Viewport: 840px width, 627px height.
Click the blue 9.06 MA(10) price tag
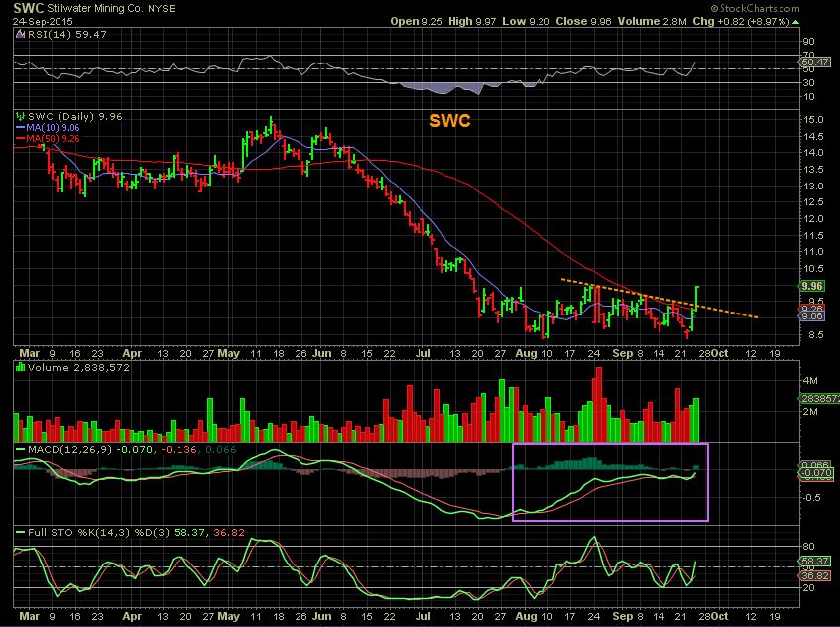click(812, 316)
